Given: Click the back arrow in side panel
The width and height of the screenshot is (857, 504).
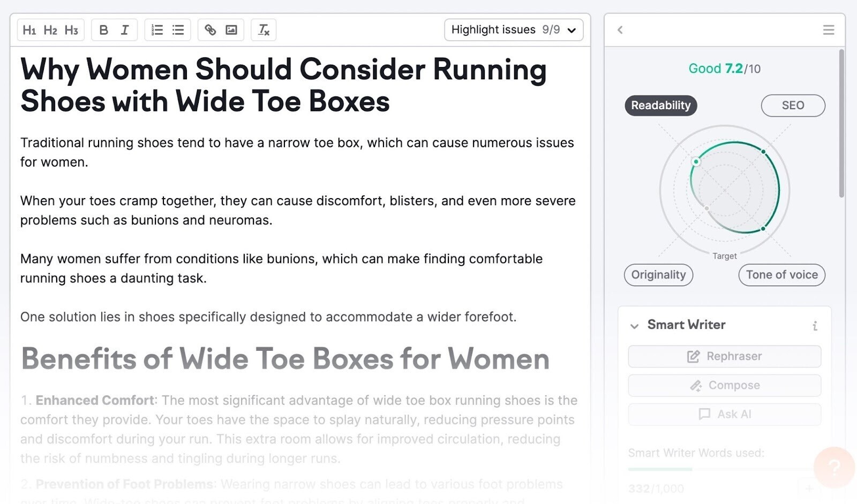Looking at the screenshot, I should click(620, 30).
